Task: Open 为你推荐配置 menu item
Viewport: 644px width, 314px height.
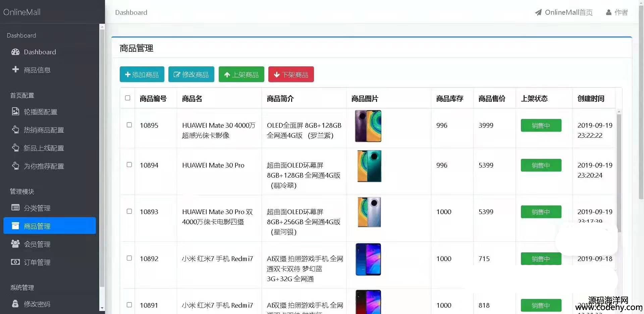Action: (x=44, y=166)
